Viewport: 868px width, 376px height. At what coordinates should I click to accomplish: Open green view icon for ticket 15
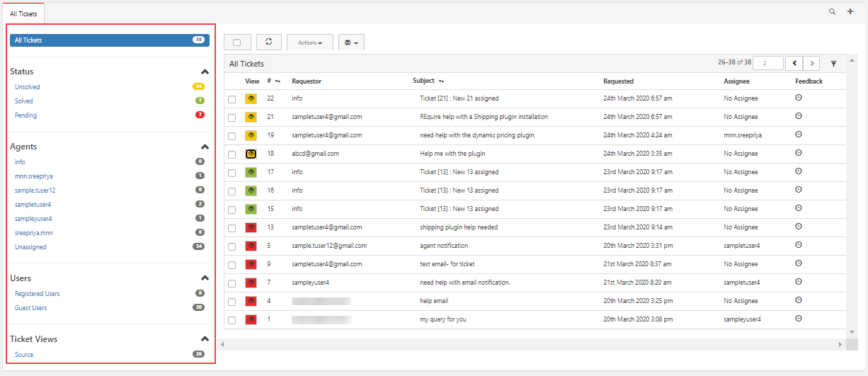click(x=251, y=209)
